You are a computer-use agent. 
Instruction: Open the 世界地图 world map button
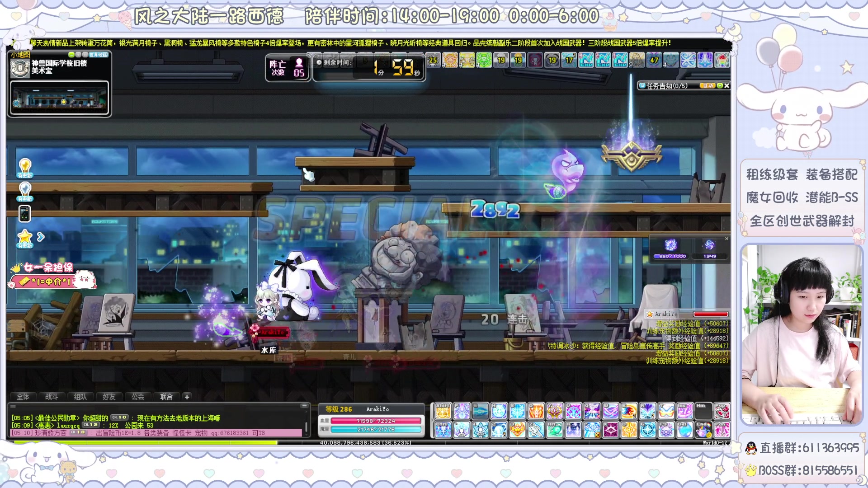[x=99, y=55]
